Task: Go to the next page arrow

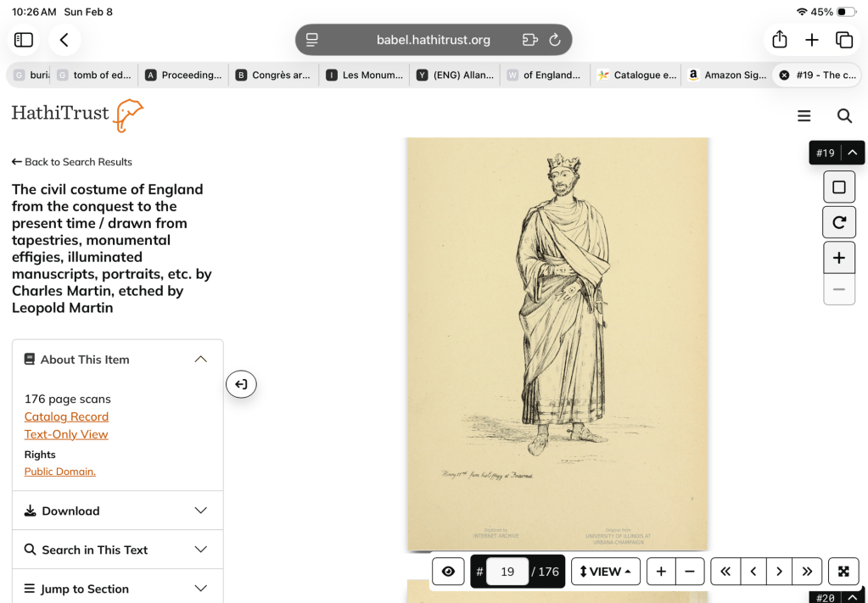Action: (779, 572)
